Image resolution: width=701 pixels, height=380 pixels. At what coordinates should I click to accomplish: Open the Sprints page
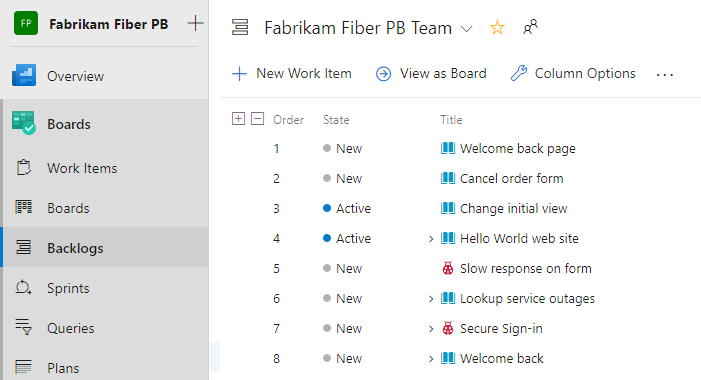[68, 288]
